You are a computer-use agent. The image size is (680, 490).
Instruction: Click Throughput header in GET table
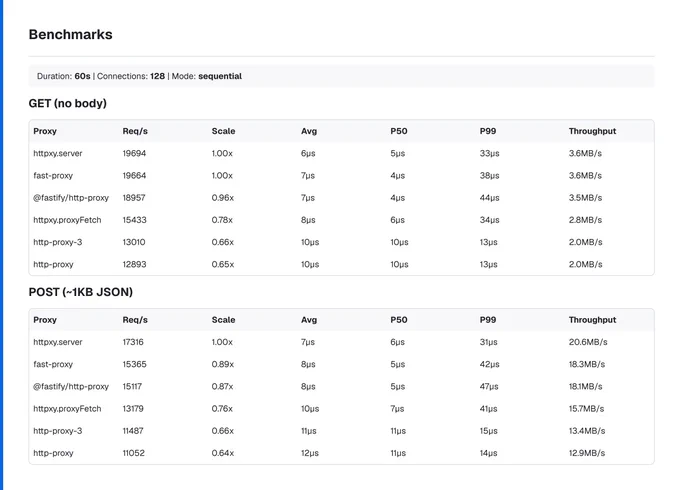(x=592, y=131)
